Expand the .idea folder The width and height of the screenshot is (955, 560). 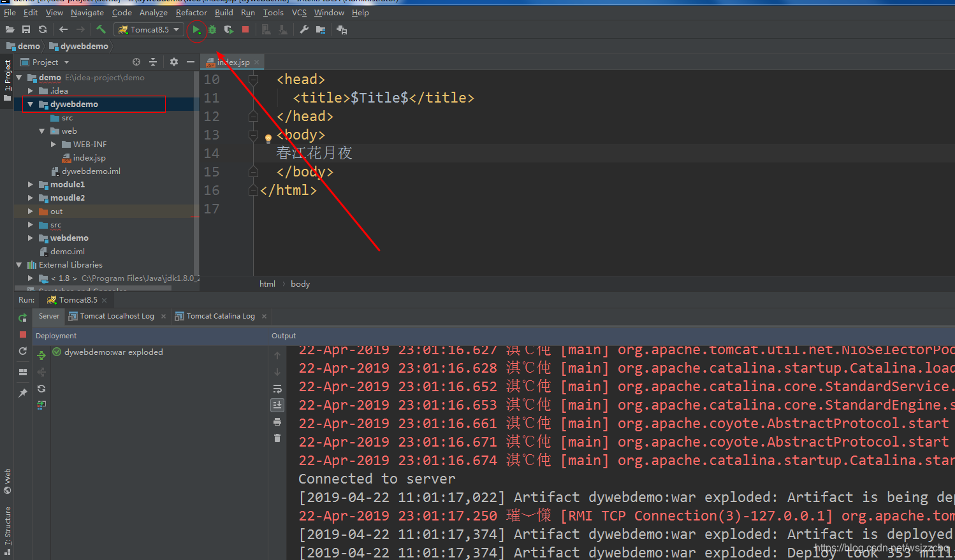pos(31,90)
